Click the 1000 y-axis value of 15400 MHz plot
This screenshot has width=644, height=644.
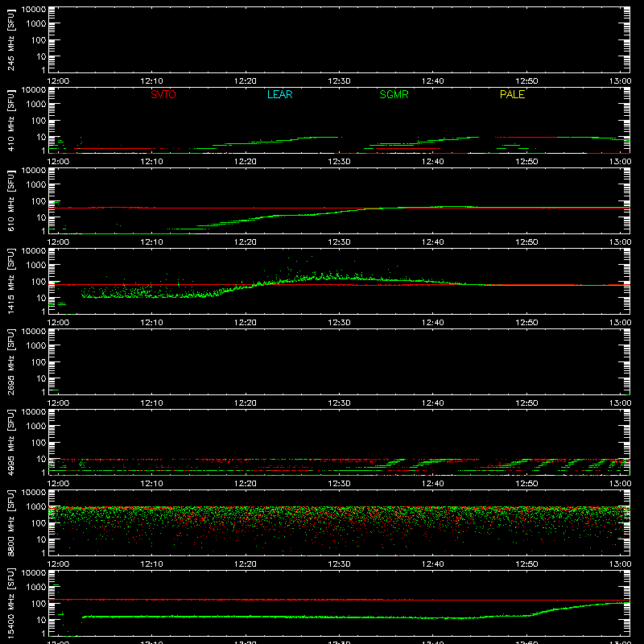click(36, 588)
